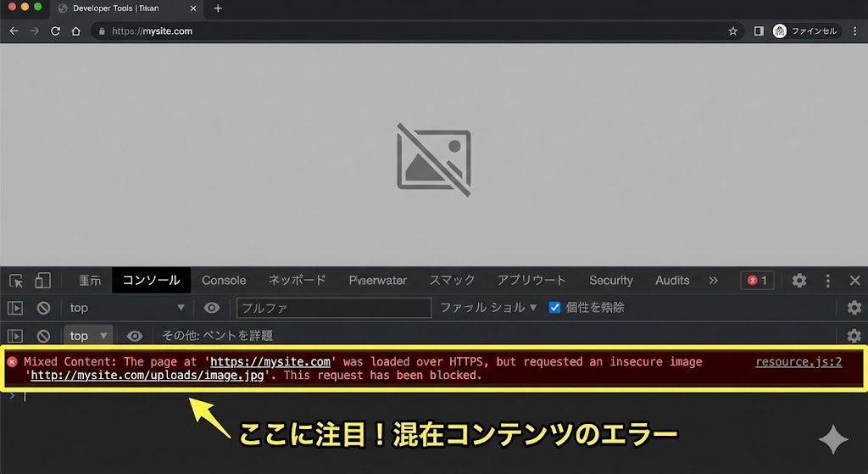868x474 pixels.
Task: Toggle the device toolbar icon
Action: tap(42, 280)
